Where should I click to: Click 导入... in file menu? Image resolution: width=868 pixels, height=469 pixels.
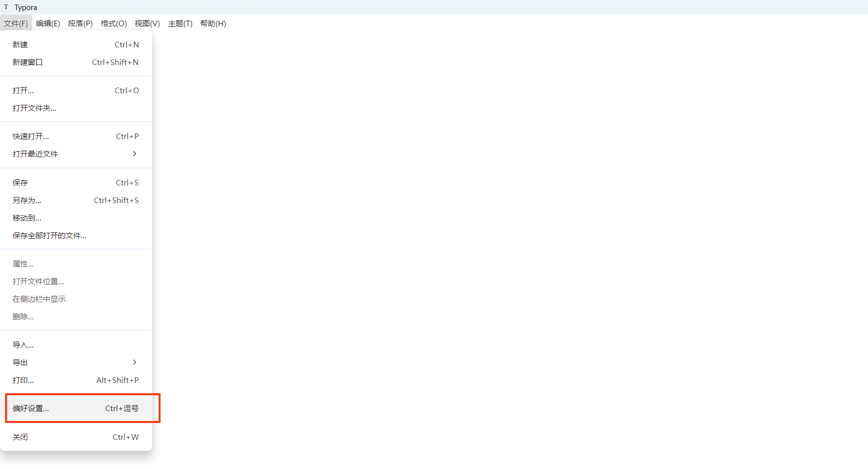[23, 345]
